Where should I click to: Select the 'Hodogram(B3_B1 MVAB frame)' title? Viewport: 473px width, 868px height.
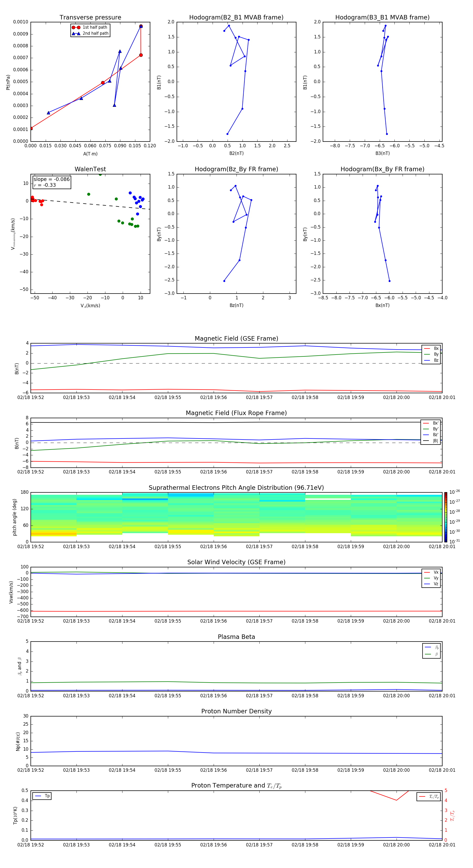[x=382, y=18]
